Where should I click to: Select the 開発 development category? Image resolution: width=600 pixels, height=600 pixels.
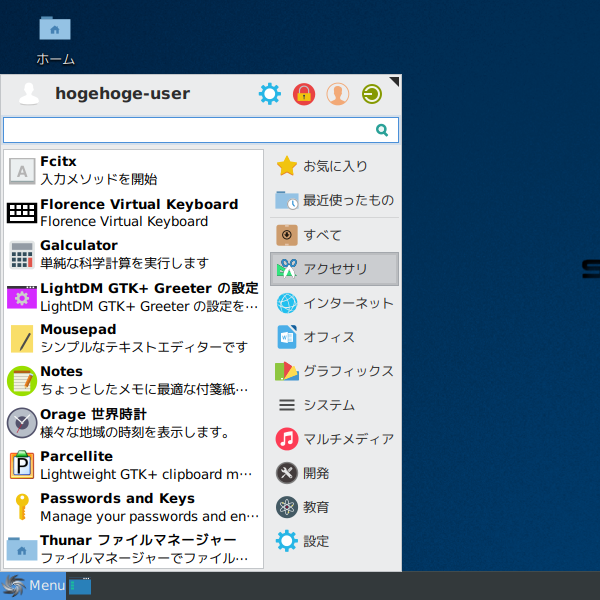(334, 473)
